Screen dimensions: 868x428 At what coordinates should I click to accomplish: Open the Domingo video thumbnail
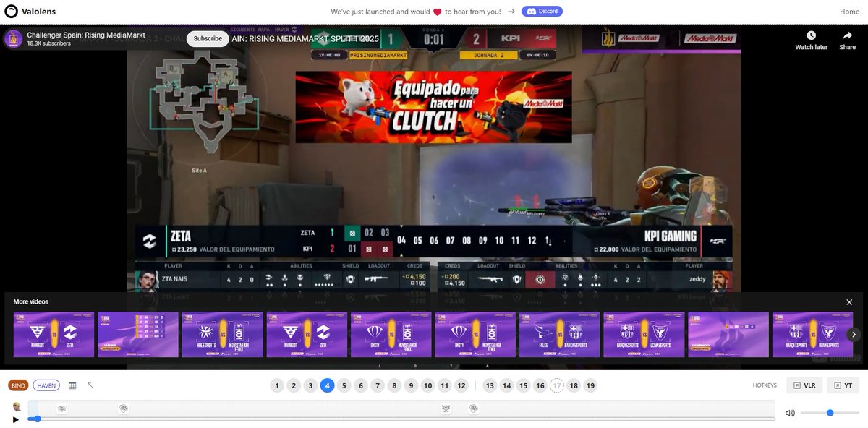coord(728,335)
